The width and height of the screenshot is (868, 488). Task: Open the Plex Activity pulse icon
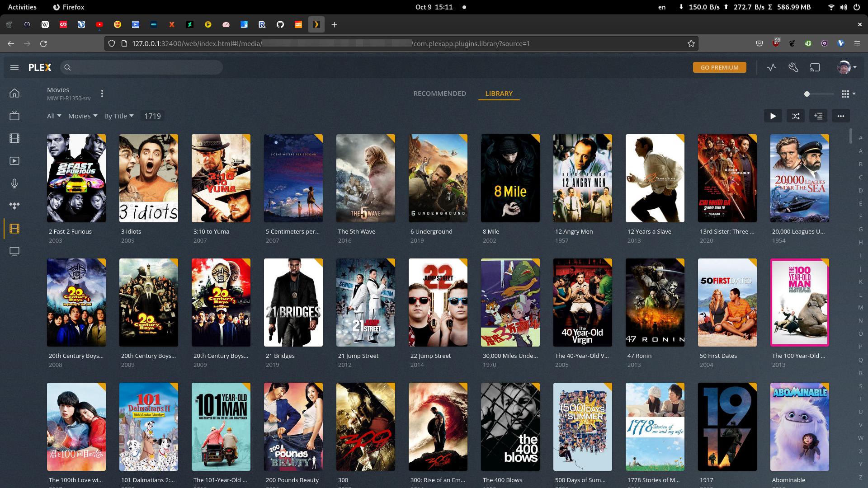coord(772,67)
